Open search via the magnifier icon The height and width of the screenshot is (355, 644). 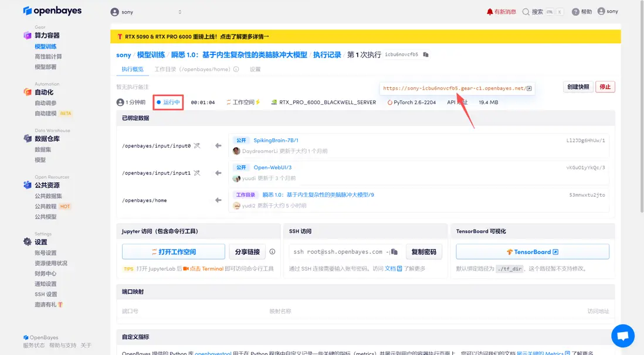pos(526,12)
